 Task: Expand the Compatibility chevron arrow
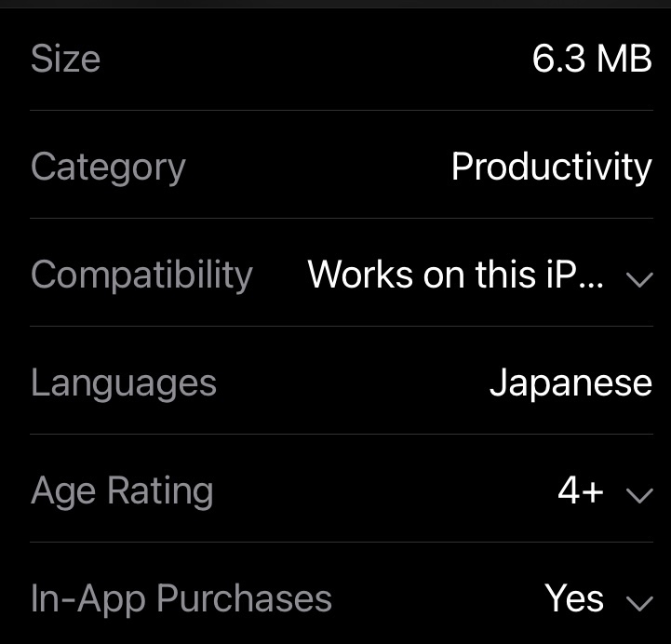(639, 278)
